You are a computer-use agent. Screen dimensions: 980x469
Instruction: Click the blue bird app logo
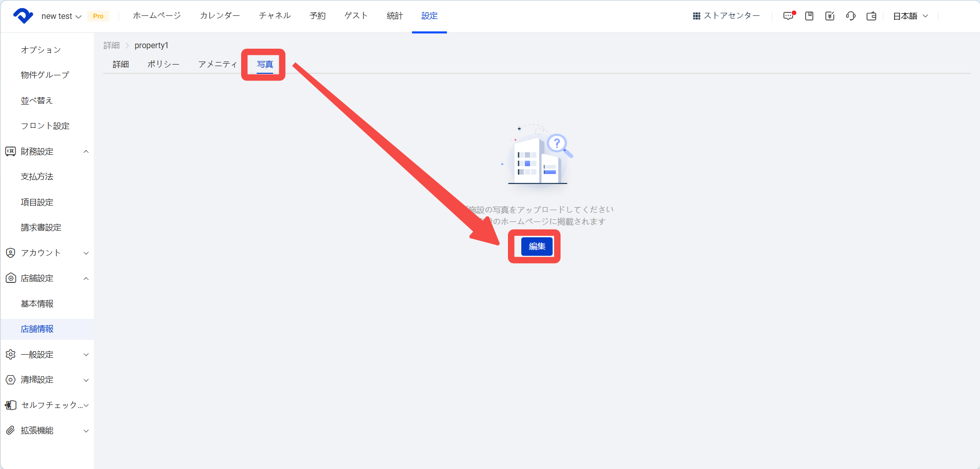pyautogui.click(x=23, y=16)
